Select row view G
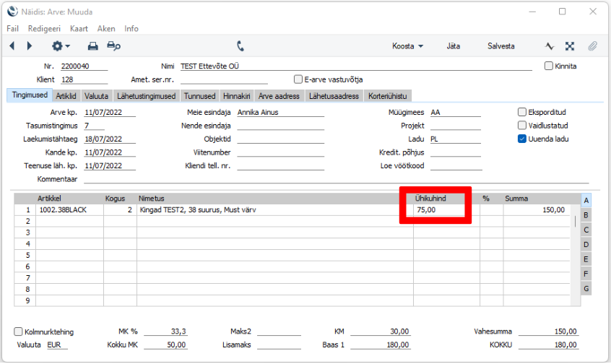 [x=586, y=289]
